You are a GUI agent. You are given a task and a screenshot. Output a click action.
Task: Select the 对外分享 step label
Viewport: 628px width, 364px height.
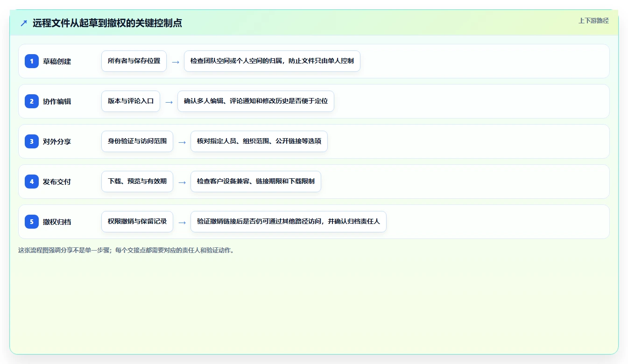point(57,141)
